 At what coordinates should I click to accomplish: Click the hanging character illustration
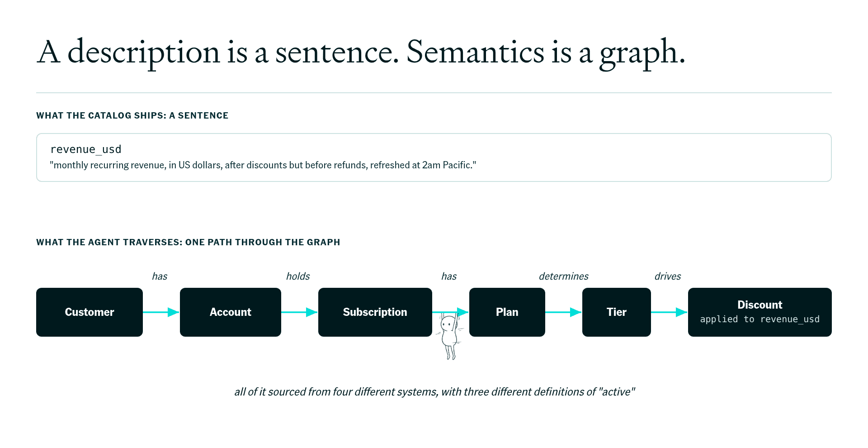coord(449,336)
